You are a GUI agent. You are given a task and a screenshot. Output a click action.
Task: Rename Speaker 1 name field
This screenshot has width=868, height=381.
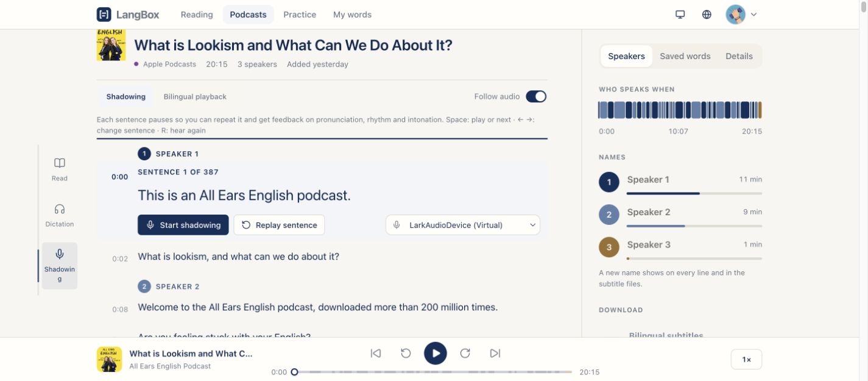pos(648,179)
